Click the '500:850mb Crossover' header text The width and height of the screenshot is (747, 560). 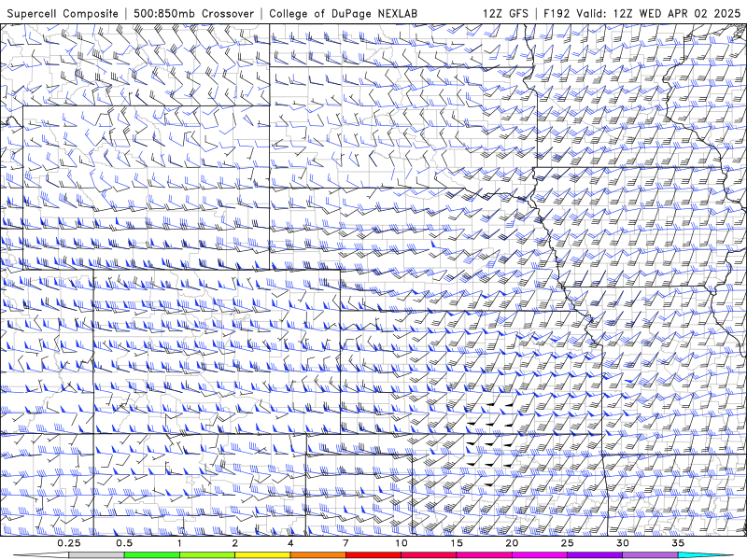click(x=193, y=13)
